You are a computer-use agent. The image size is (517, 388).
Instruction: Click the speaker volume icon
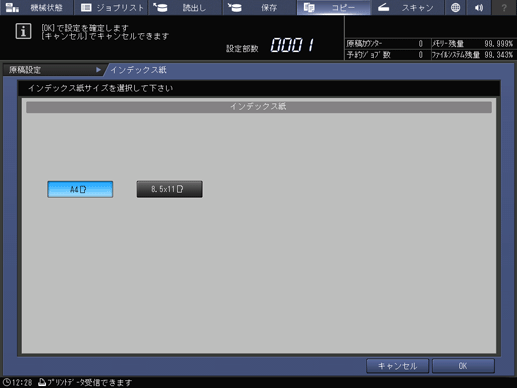point(479,7)
